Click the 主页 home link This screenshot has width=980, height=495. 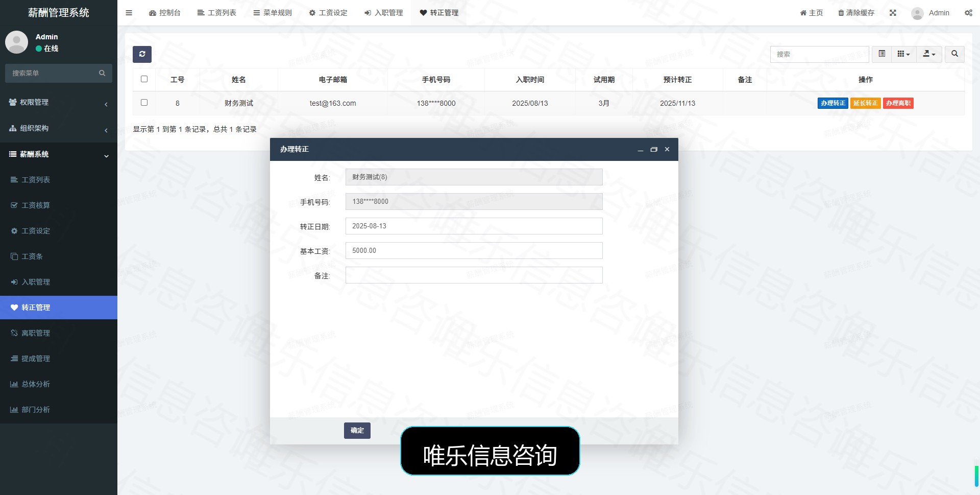coord(812,13)
